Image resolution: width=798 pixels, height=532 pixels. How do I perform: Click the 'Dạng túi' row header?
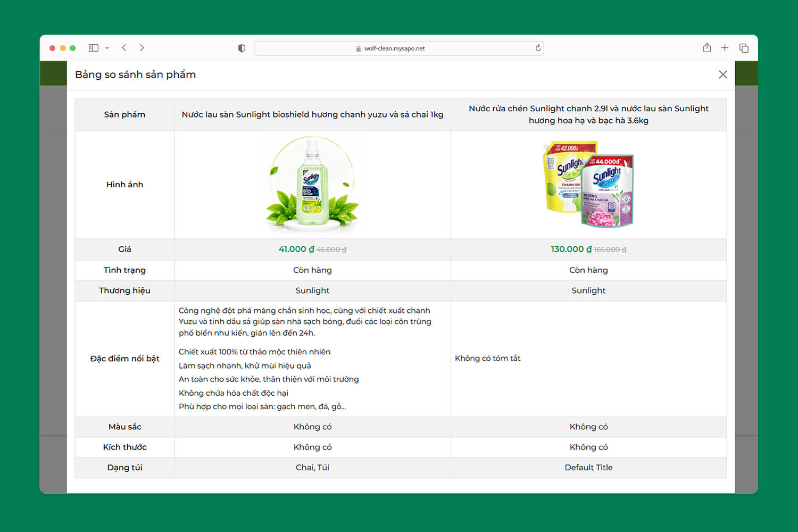click(x=124, y=467)
